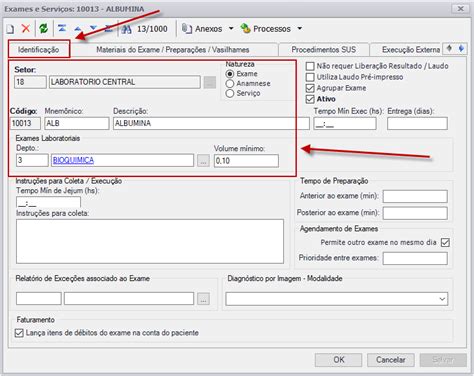
Task: Click the Anterior ao exame (min) field
Action: [x=415, y=196]
